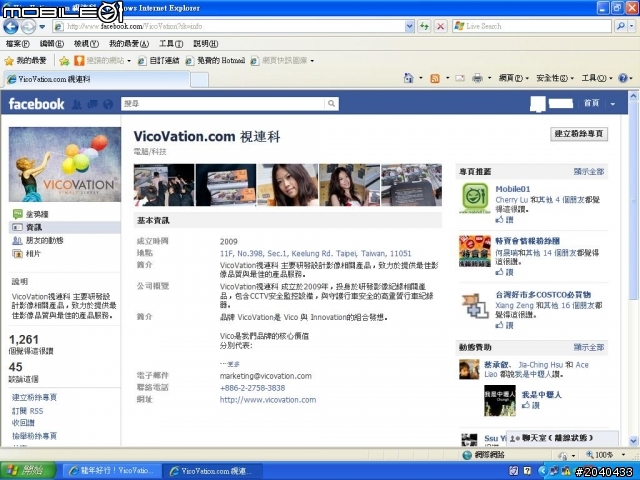Select the VicoVation.com 視連科 browser tab
640x480 pixels.
pyautogui.click(x=97, y=79)
